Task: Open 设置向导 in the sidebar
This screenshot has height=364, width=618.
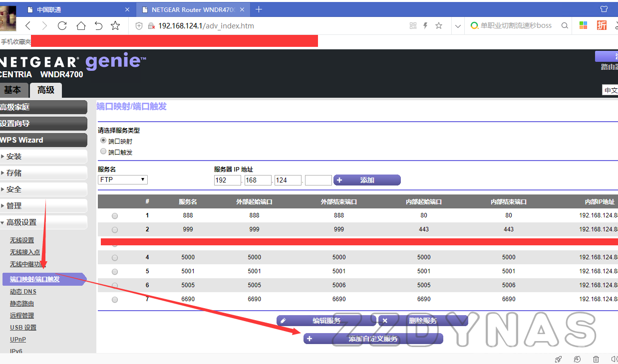Action: point(43,124)
